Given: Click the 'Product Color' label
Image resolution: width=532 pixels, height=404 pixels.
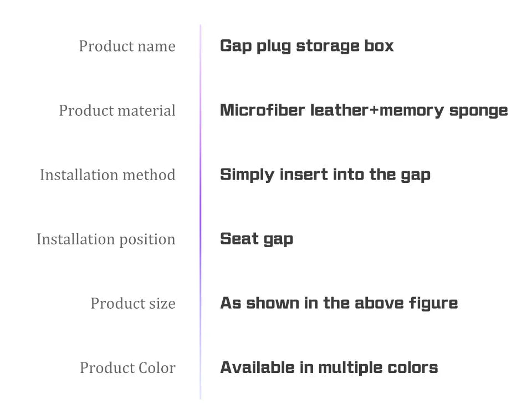Looking at the screenshot, I should 127,368.
